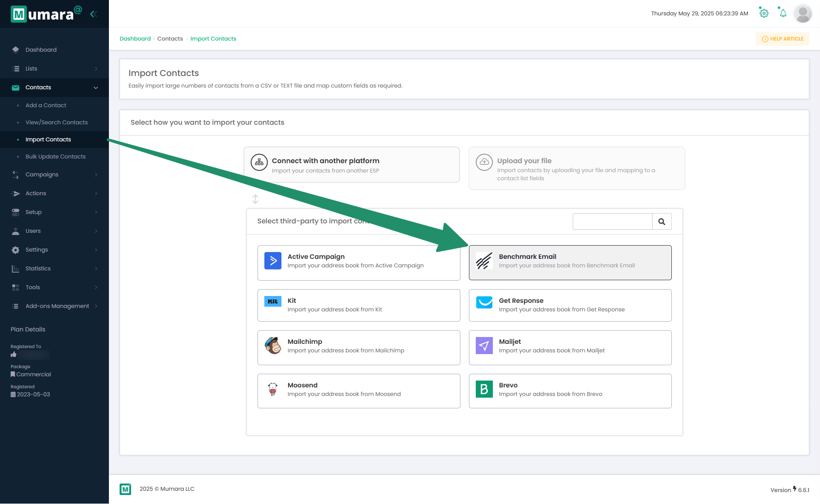Open View/Search Contacts submenu item
Image resolution: width=820 pixels, height=504 pixels.
point(56,123)
